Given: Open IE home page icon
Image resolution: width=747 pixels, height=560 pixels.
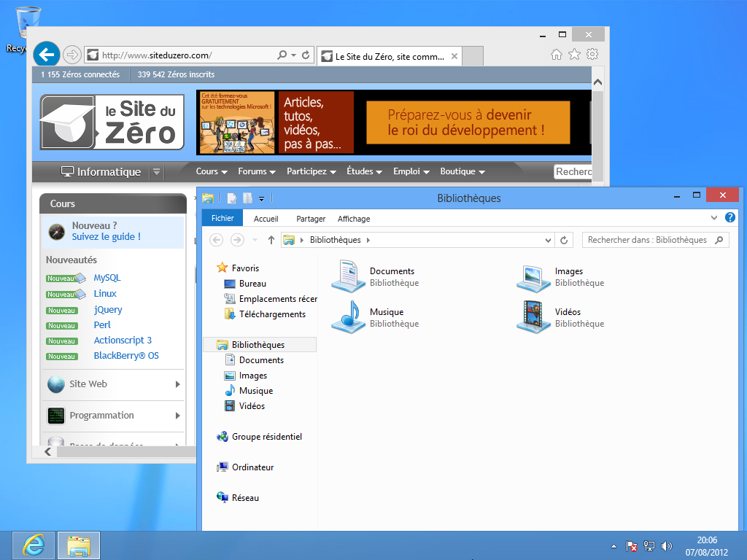Looking at the screenshot, I should point(556,55).
